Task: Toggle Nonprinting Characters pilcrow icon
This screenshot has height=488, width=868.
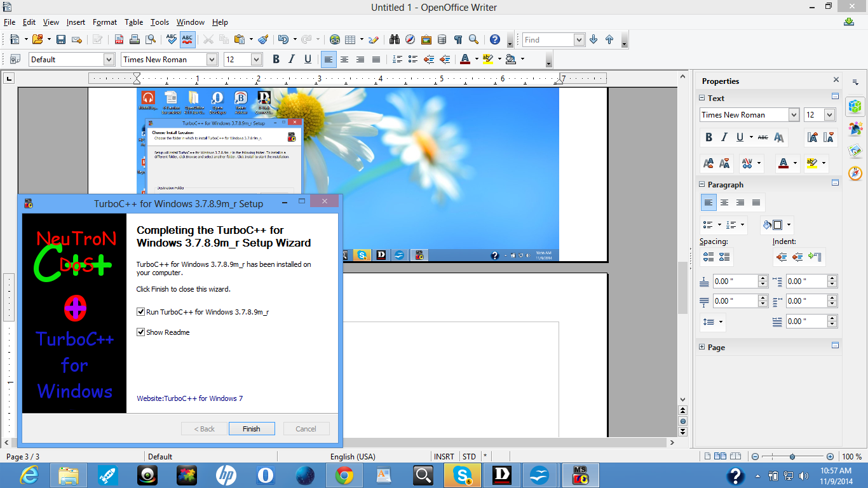Action: (x=458, y=39)
